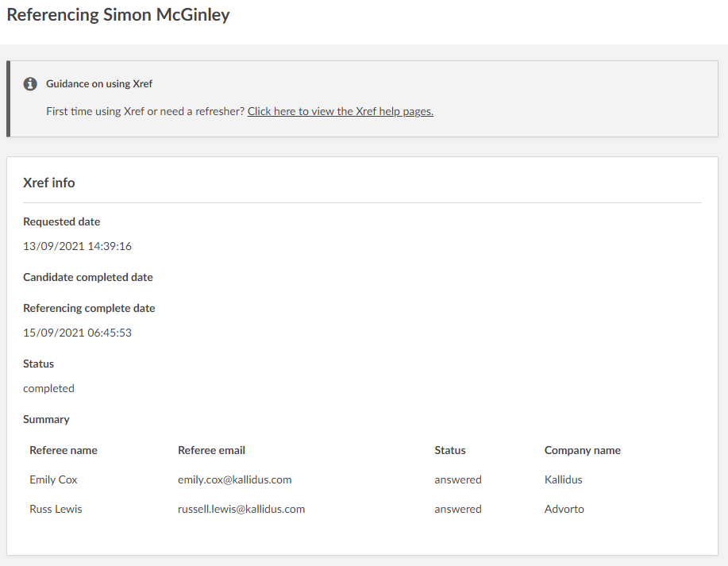Viewport: 728px width, 566px height.
Task: Click the completed status value
Action: tap(48, 388)
